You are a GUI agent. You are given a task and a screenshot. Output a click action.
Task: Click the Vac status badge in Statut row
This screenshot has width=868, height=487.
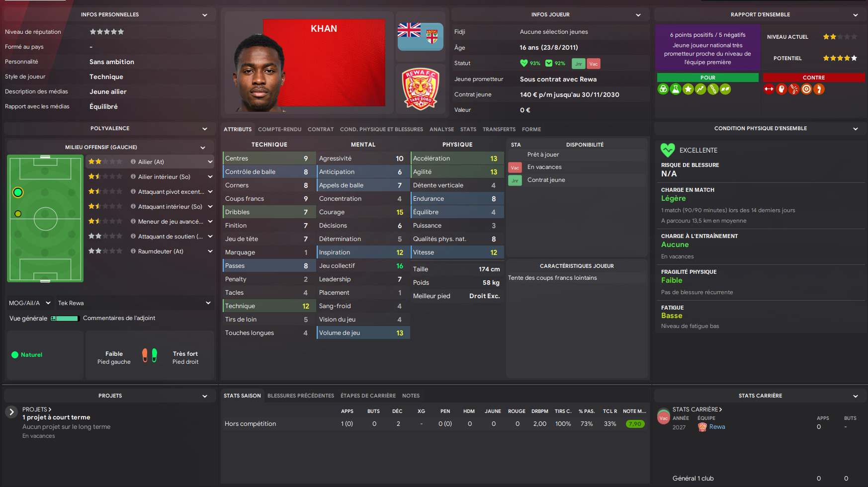(x=594, y=64)
